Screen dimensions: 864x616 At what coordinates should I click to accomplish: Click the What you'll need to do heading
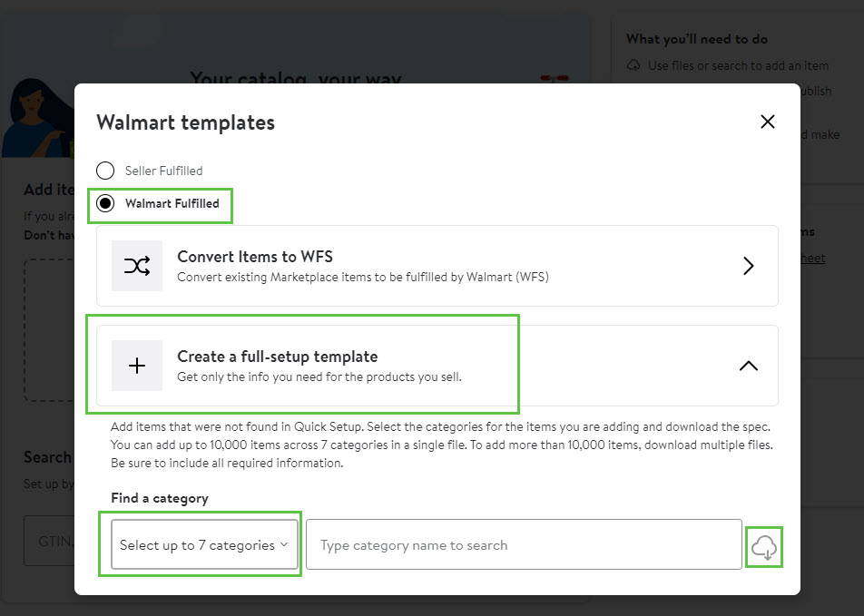click(697, 39)
